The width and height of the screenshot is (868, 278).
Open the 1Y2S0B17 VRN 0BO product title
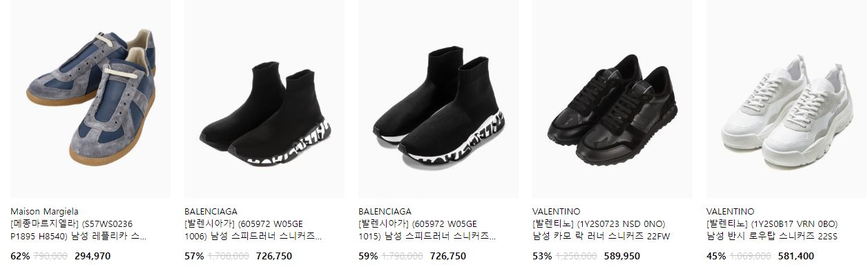click(x=773, y=230)
